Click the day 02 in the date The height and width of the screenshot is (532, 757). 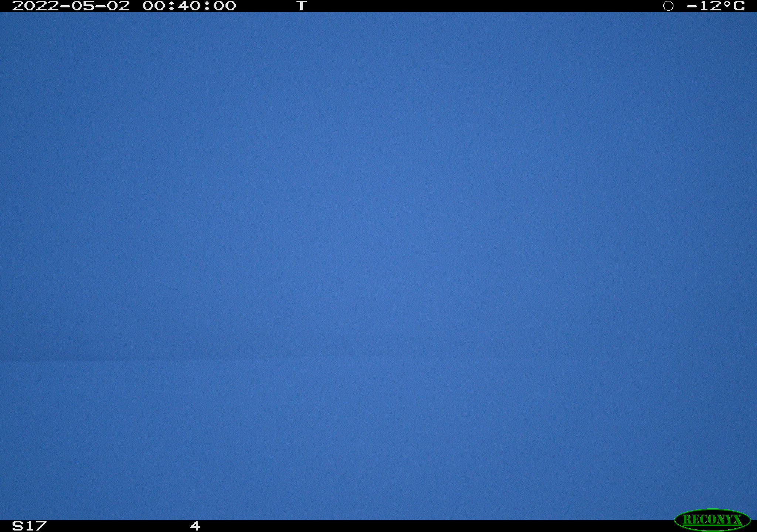coord(118,6)
